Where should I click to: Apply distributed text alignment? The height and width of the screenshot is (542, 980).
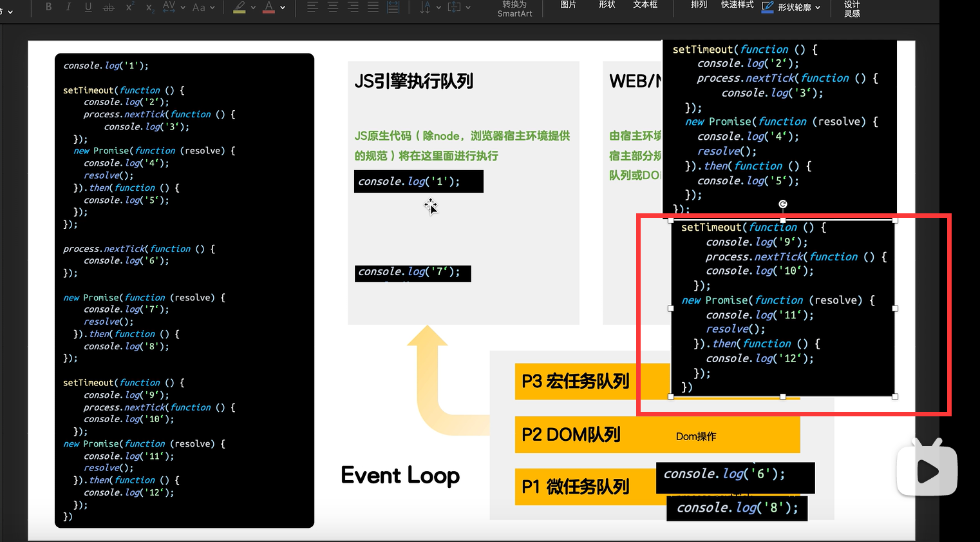click(x=393, y=7)
